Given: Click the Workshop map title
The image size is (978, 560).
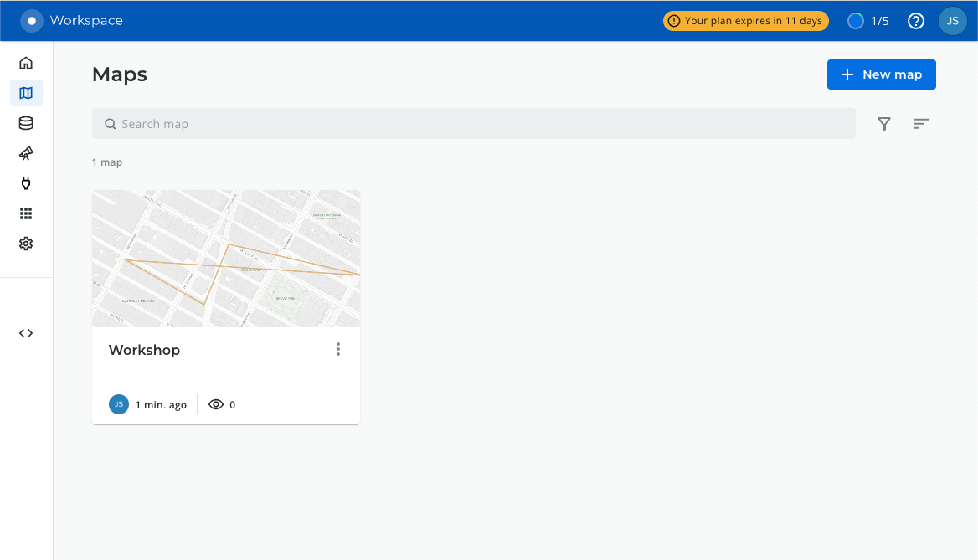Looking at the screenshot, I should [144, 350].
